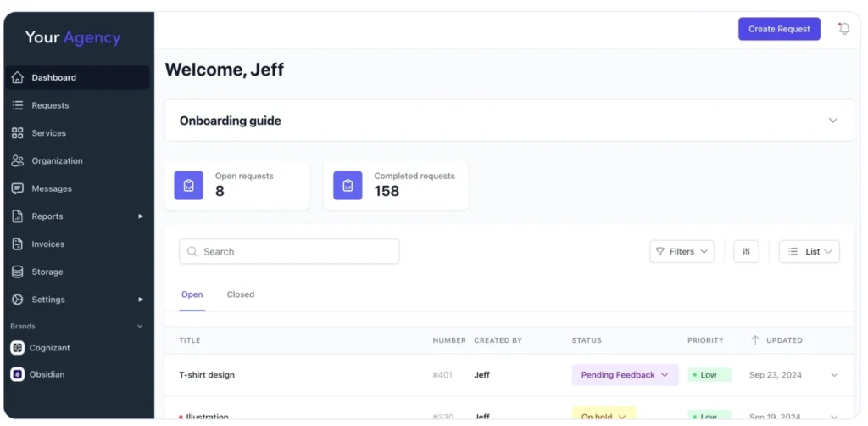Select the Obsidian brand
This screenshot has height=426, width=868.
(47, 374)
